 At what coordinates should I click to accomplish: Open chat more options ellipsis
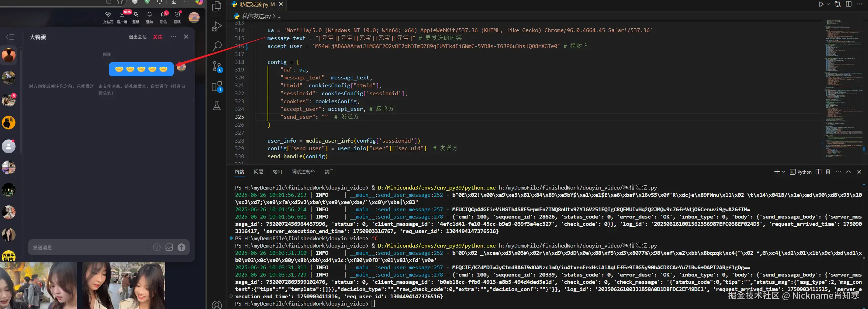point(173,37)
